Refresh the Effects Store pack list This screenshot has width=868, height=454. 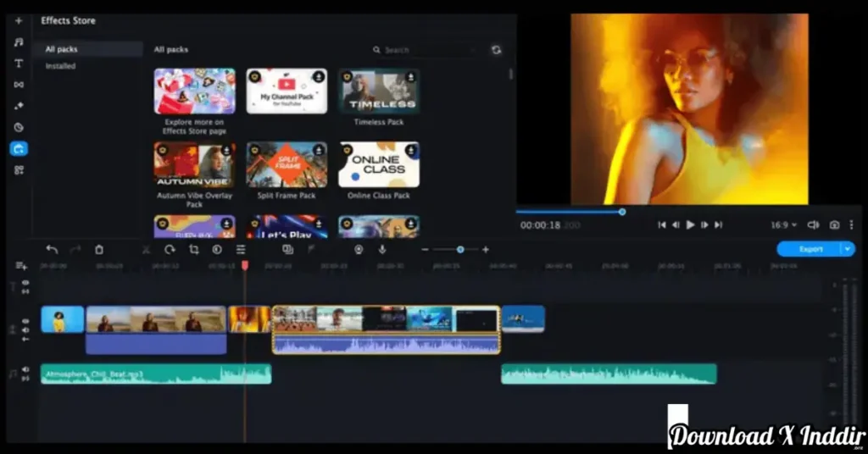[496, 50]
